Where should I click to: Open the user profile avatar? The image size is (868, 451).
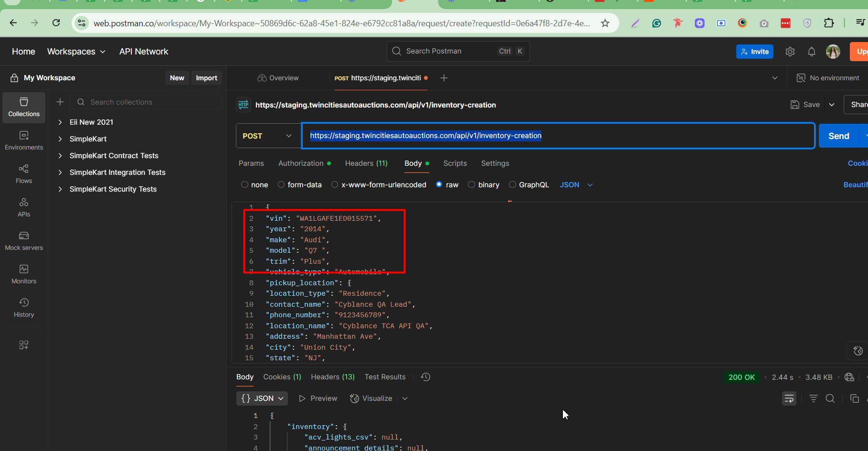pos(833,52)
